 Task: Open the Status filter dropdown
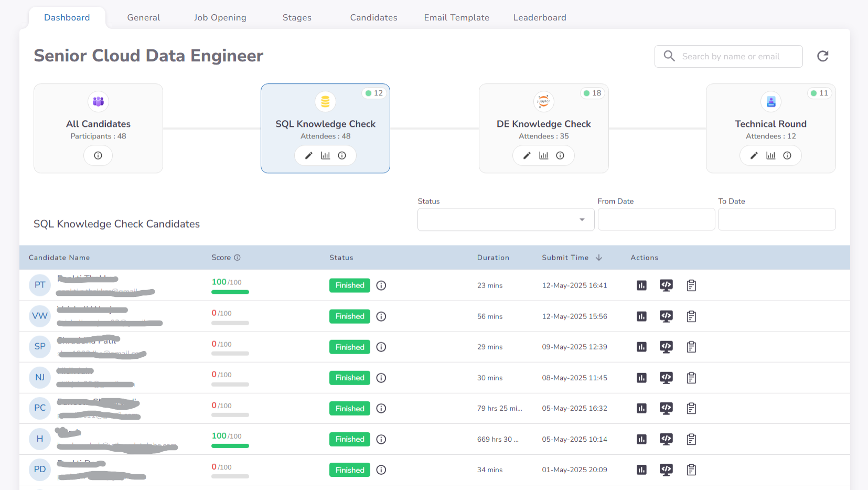[505, 219]
